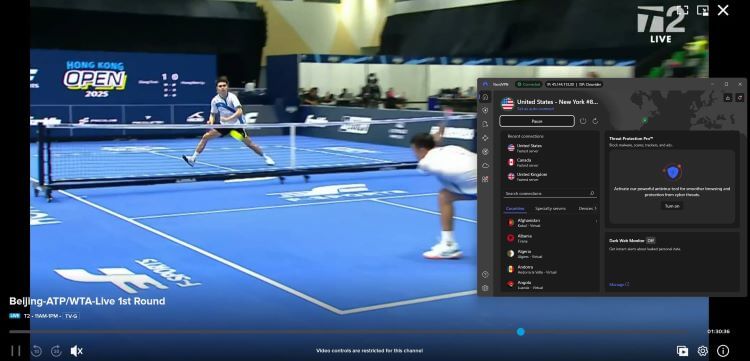Click the Pause button in NordVPN

(537, 121)
